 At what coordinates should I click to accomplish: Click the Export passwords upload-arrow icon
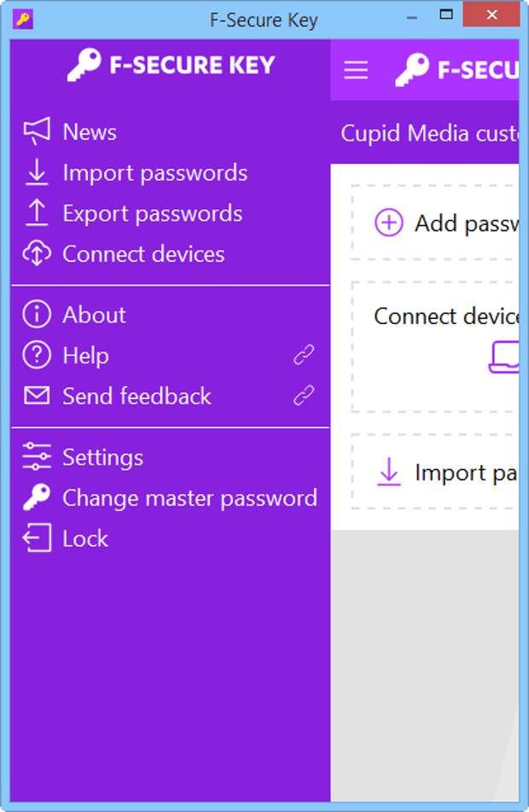[x=37, y=213]
